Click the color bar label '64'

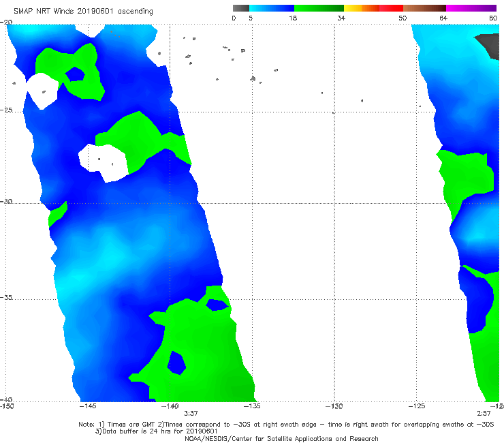[443, 18]
